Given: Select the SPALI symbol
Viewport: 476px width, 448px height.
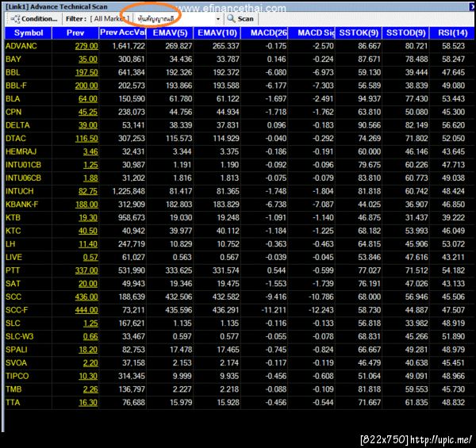Looking at the screenshot, I should tap(17, 350).
